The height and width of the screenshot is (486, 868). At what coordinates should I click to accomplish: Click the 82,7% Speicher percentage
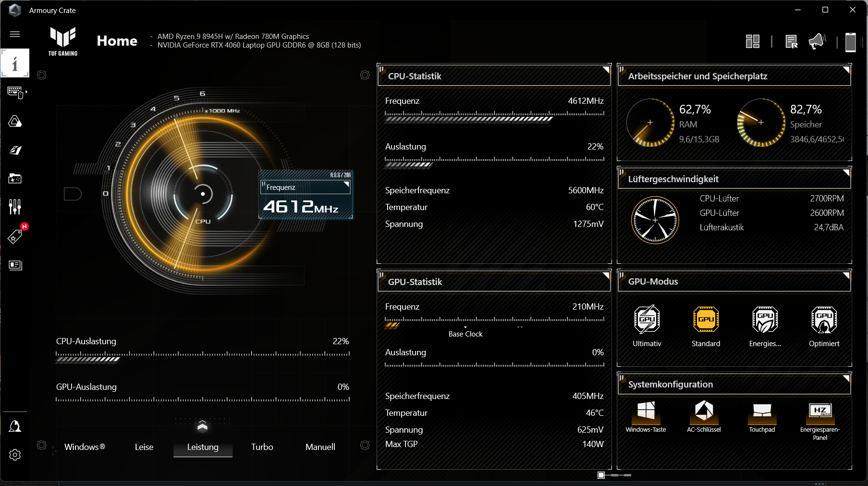[806, 110]
